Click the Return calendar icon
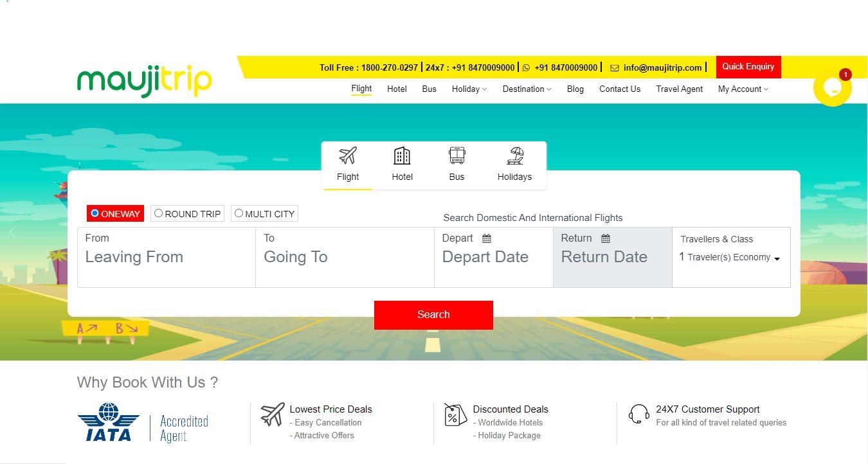 click(x=606, y=238)
